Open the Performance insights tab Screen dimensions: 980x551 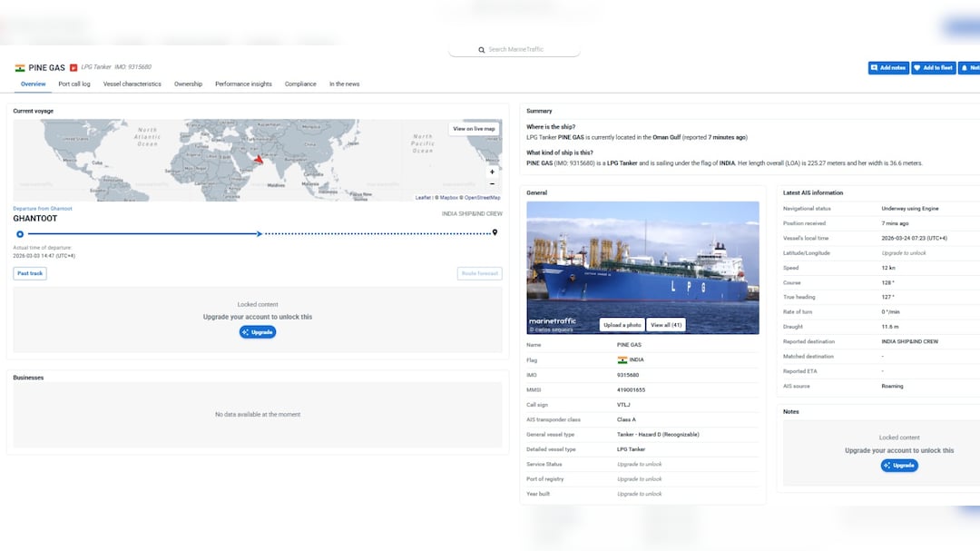[243, 84]
